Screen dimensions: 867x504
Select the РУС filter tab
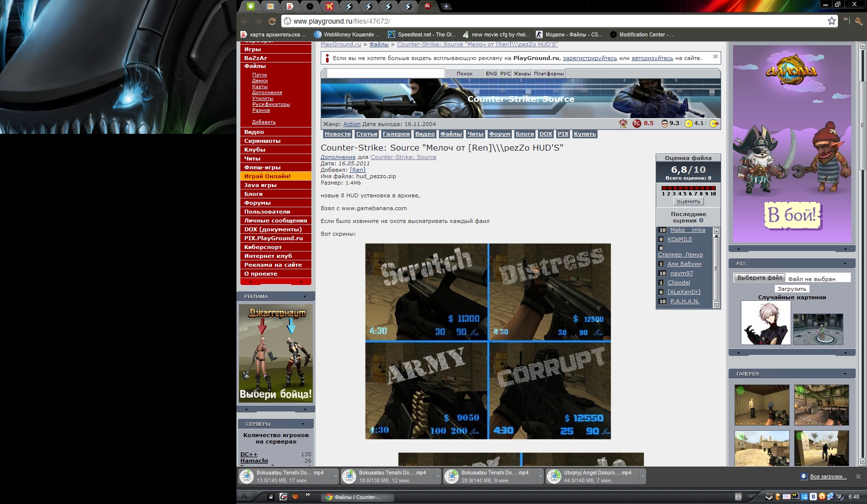pyautogui.click(x=505, y=73)
